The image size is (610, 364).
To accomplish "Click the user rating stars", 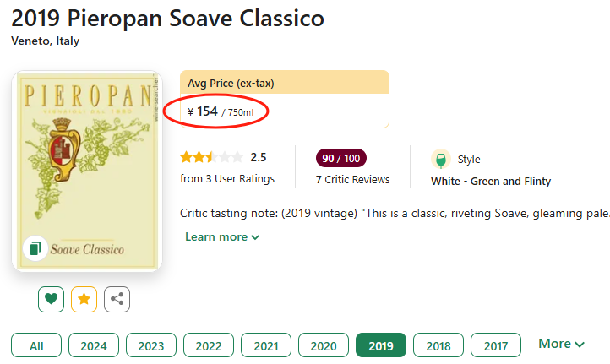I will [211, 157].
